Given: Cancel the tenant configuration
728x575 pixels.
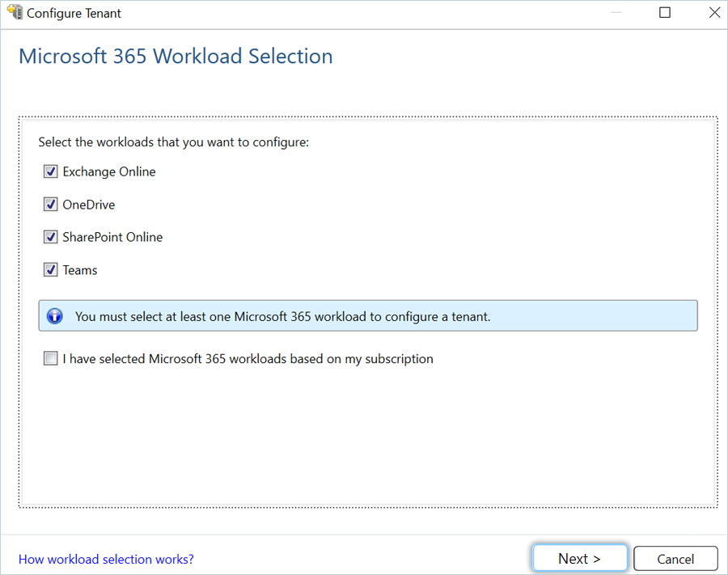Looking at the screenshot, I should click(x=675, y=559).
